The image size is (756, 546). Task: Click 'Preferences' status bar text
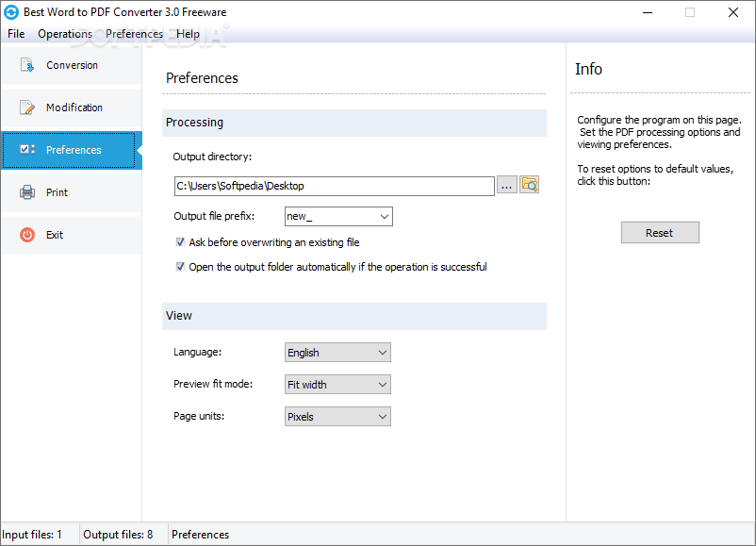pyautogui.click(x=200, y=535)
